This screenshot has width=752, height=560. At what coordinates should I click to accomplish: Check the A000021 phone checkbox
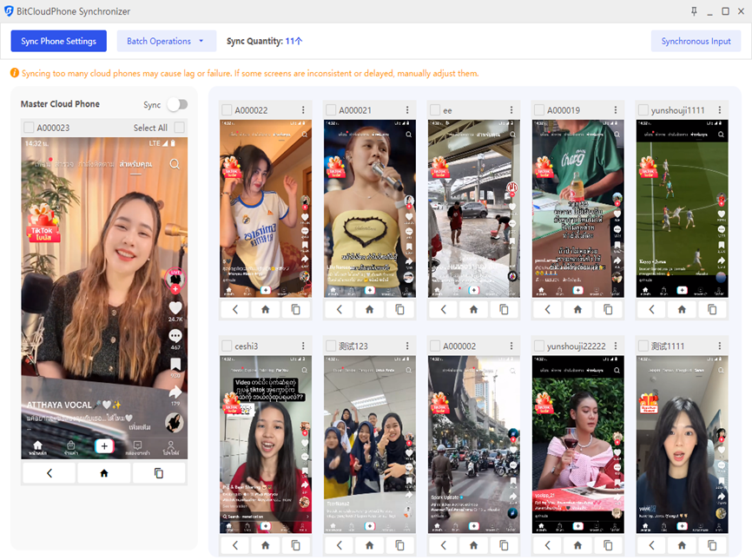pos(328,109)
